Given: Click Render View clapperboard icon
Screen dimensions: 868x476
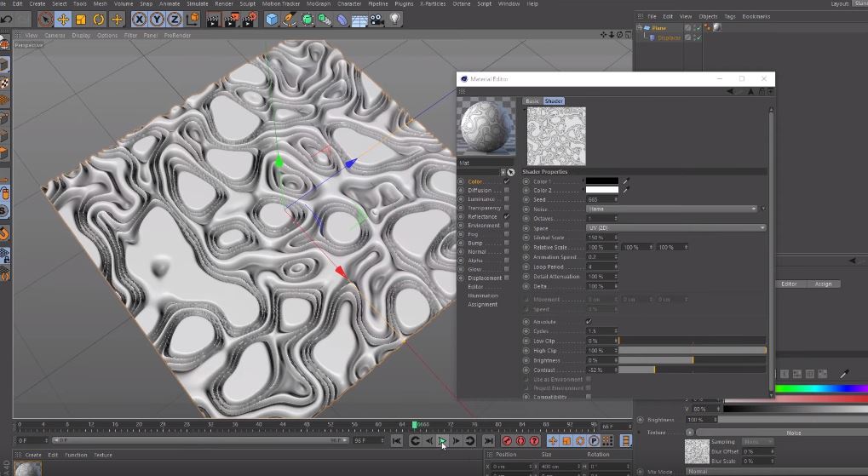Looking at the screenshot, I should click(213, 20).
